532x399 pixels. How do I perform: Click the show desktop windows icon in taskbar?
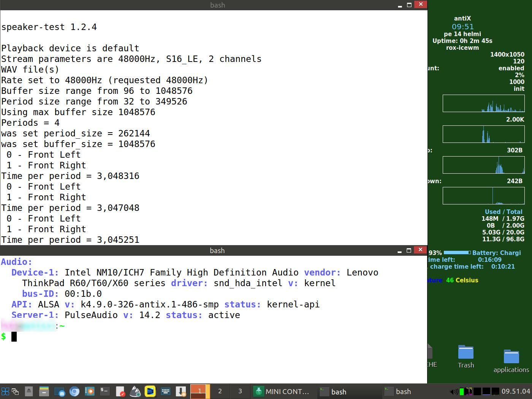coord(15,391)
